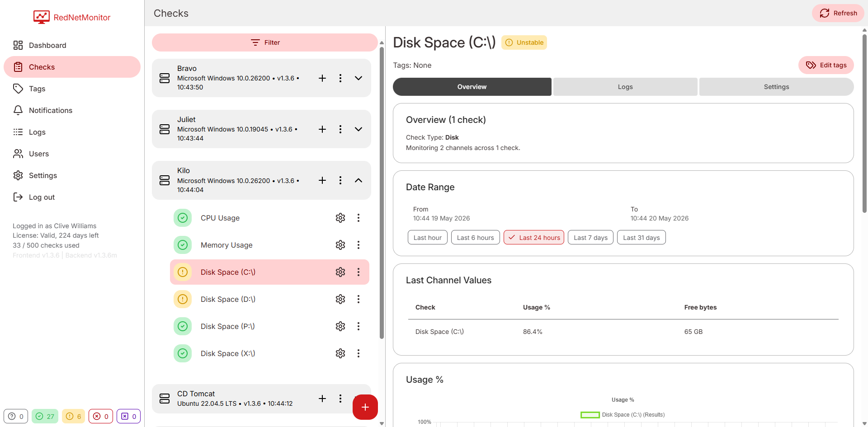Screen dimensions: 868x427
Task: Go to Tags in sidebar
Action: pyautogui.click(x=72, y=89)
